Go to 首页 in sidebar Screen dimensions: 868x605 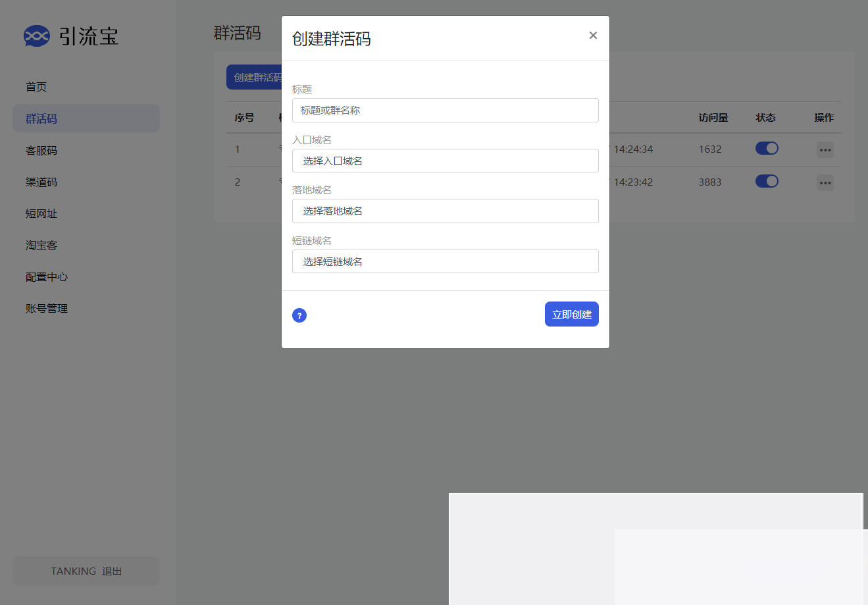coord(36,87)
